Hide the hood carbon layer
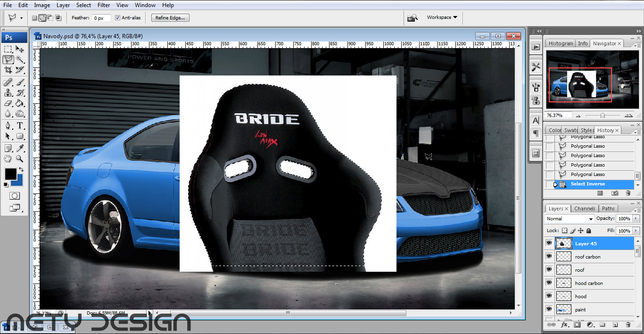This screenshot has width=644, height=334. coord(549,283)
